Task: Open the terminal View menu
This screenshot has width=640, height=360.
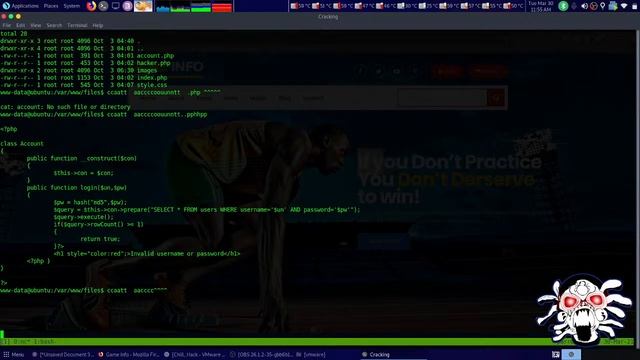Action: click(36, 25)
